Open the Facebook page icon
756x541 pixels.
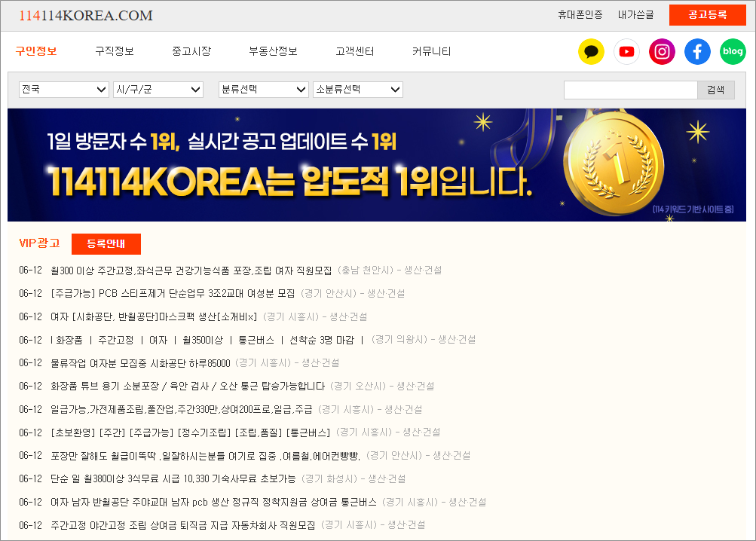(x=697, y=51)
